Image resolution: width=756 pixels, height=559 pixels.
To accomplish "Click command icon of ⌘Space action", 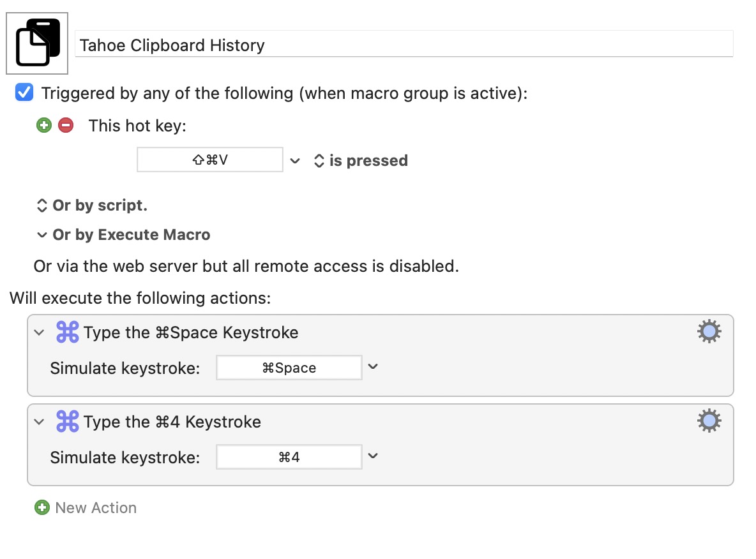I will 67,332.
